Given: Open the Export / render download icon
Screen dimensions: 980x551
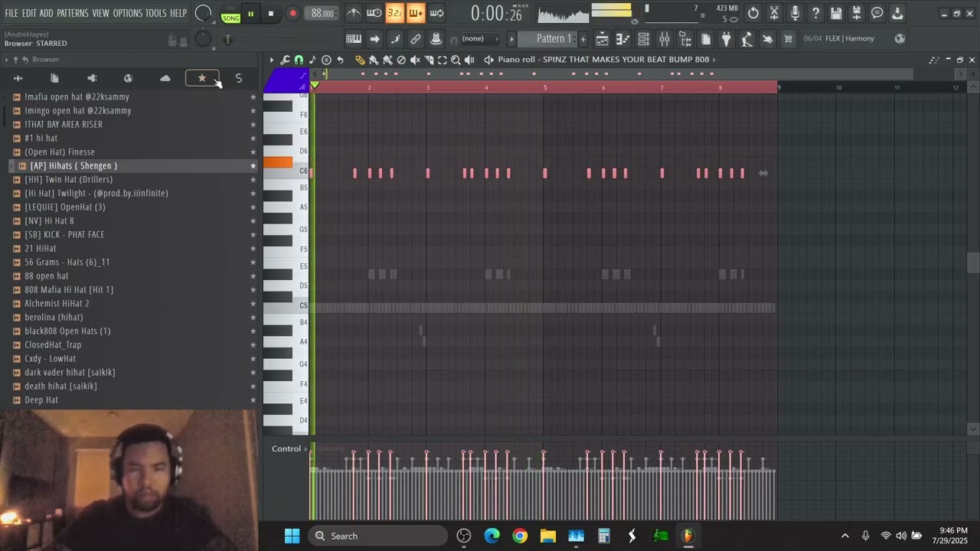Looking at the screenshot, I should click(x=898, y=13).
